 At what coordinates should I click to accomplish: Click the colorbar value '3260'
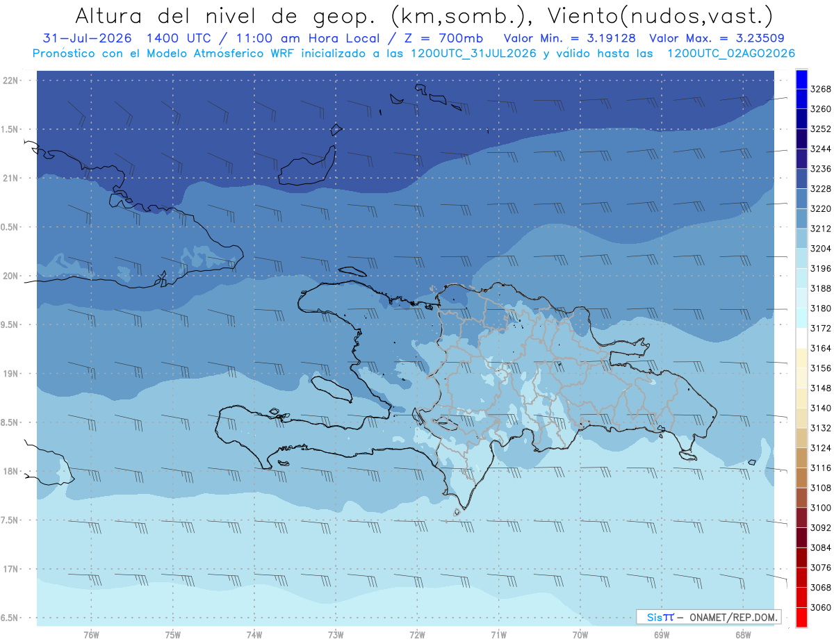point(820,109)
